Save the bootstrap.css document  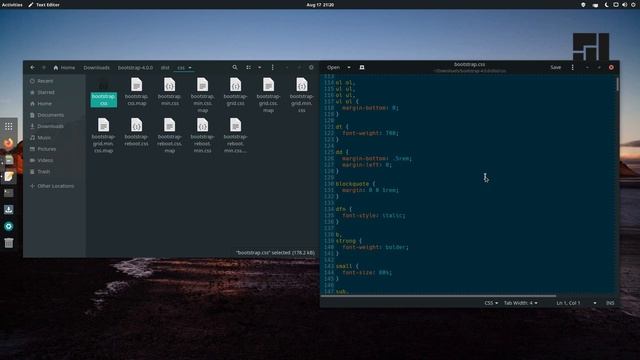point(556,67)
